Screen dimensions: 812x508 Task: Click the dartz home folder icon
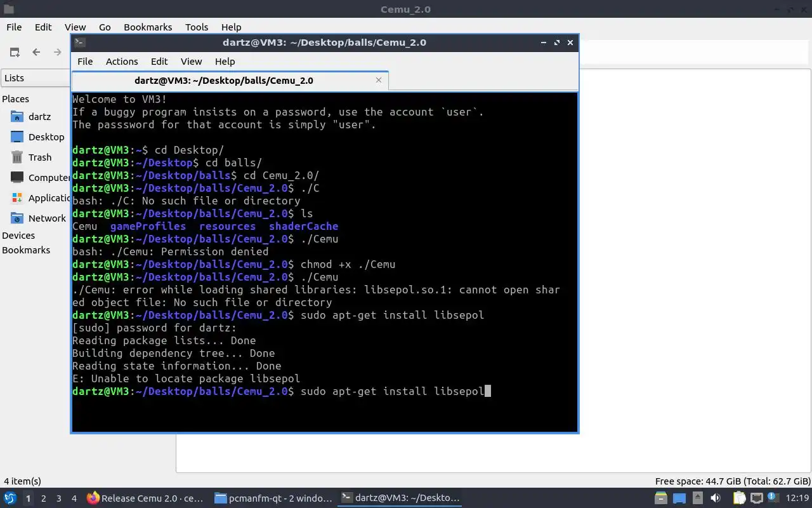tap(17, 117)
